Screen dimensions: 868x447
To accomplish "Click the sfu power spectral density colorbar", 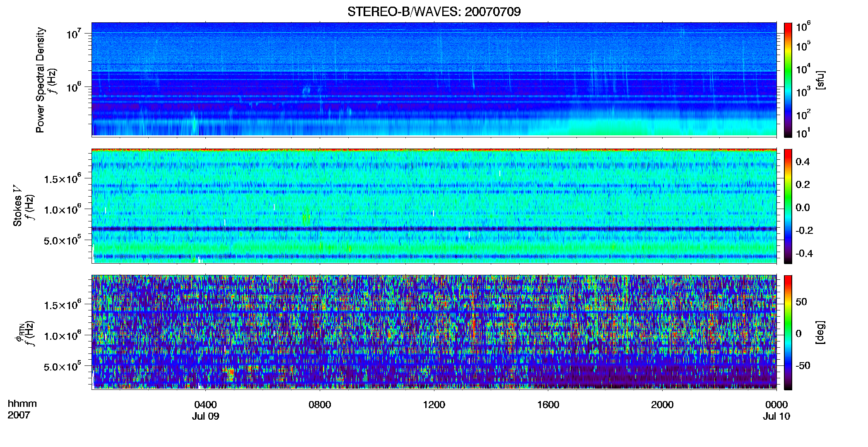I will pos(788,80).
